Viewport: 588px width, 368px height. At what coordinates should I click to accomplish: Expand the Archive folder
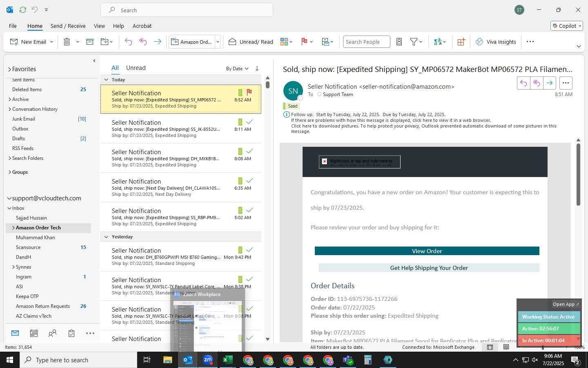(x=10, y=99)
